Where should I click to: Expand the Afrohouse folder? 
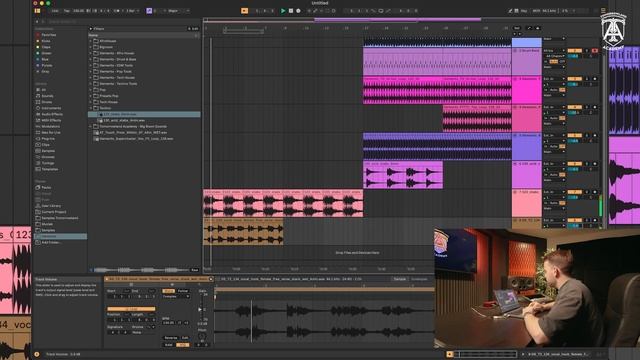point(91,41)
